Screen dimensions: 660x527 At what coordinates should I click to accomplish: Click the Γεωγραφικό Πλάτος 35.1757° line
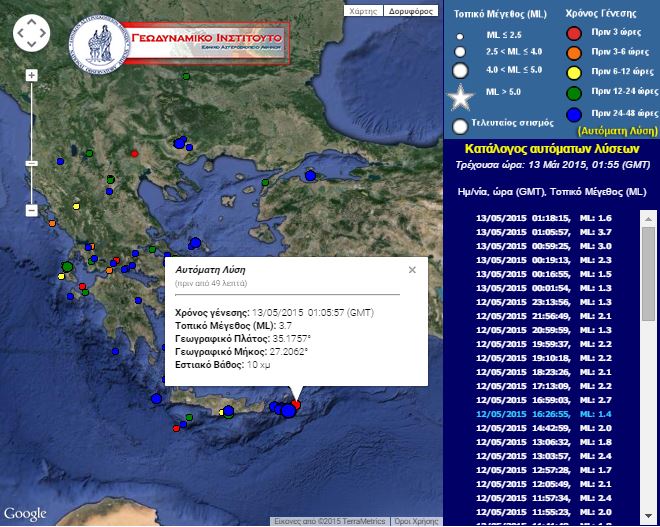(x=243, y=339)
